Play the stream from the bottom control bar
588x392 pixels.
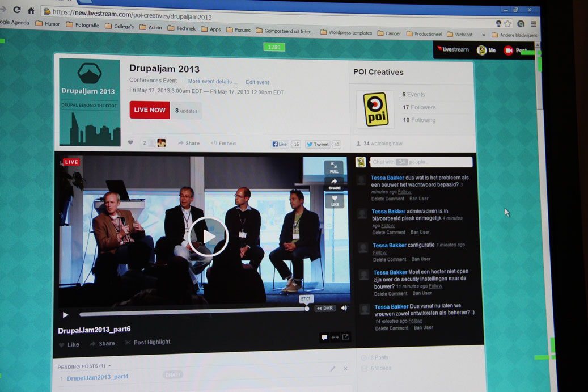tap(65, 315)
